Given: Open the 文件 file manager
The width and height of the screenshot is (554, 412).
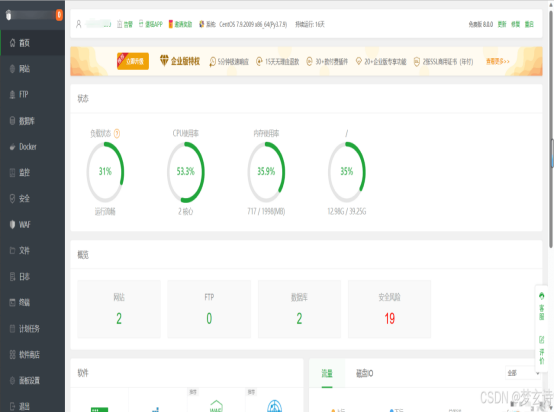Looking at the screenshot, I should [32, 251].
